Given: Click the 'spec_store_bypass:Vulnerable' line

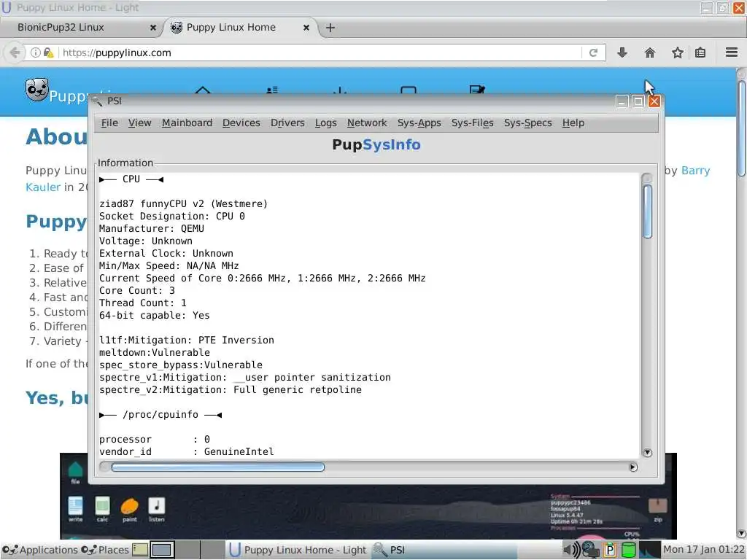Looking at the screenshot, I should click(181, 365).
